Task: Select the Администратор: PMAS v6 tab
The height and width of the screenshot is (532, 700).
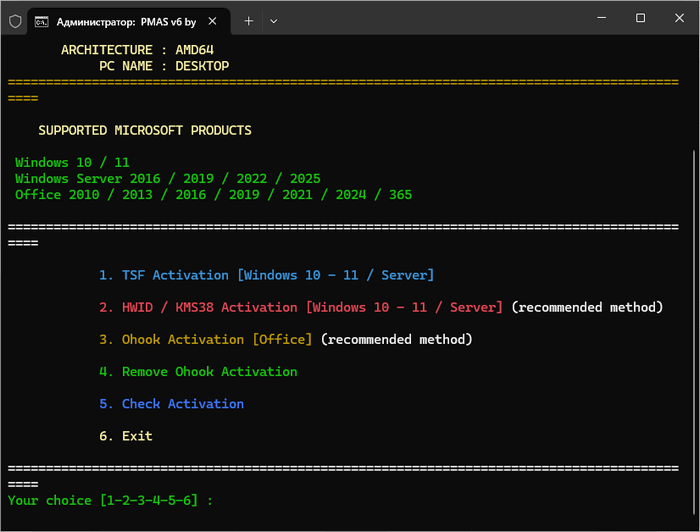Action: coord(129,21)
